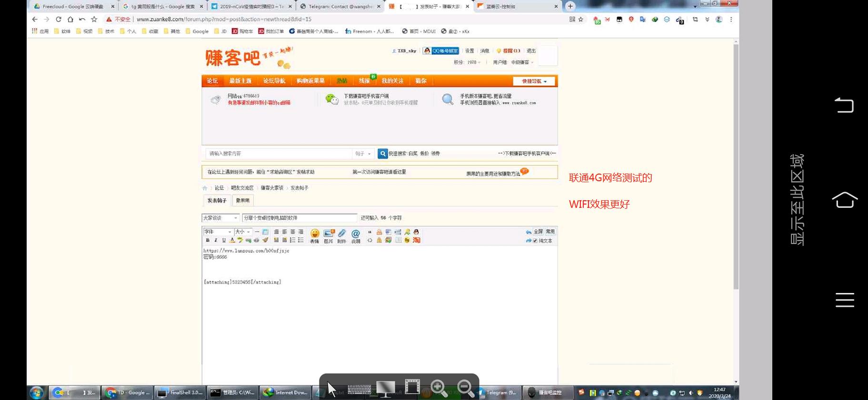Open the font color picker
Image resolution: width=868 pixels, height=400 pixels.
tap(232, 240)
